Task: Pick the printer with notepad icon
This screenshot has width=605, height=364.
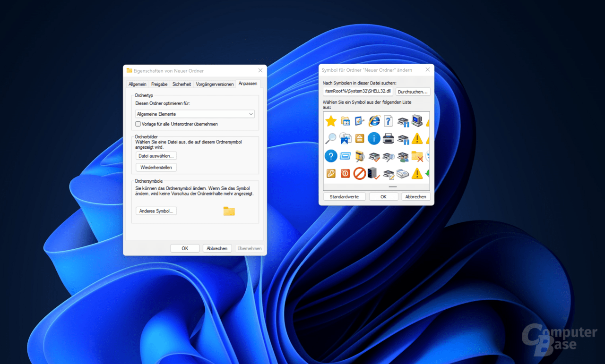Action: 389,174
